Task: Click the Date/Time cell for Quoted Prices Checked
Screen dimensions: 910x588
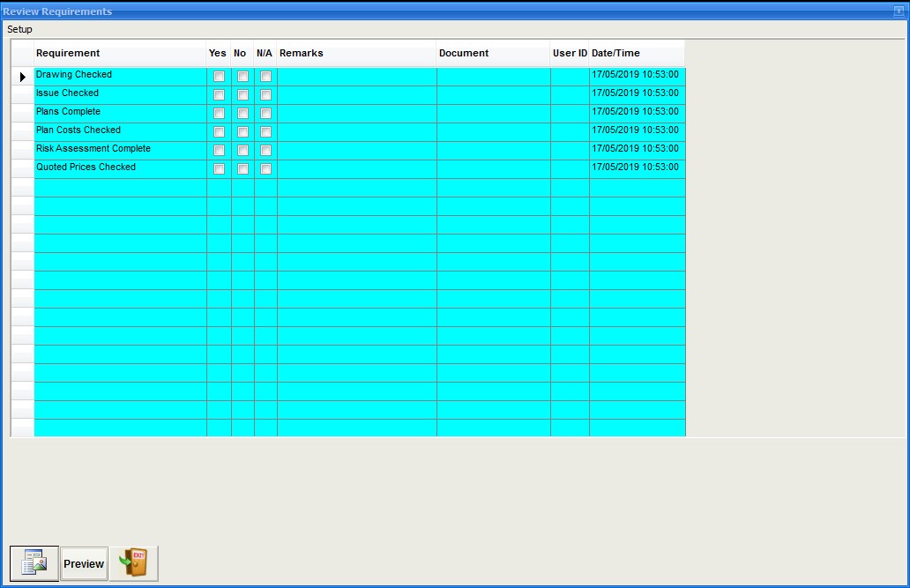Action: point(636,167)
